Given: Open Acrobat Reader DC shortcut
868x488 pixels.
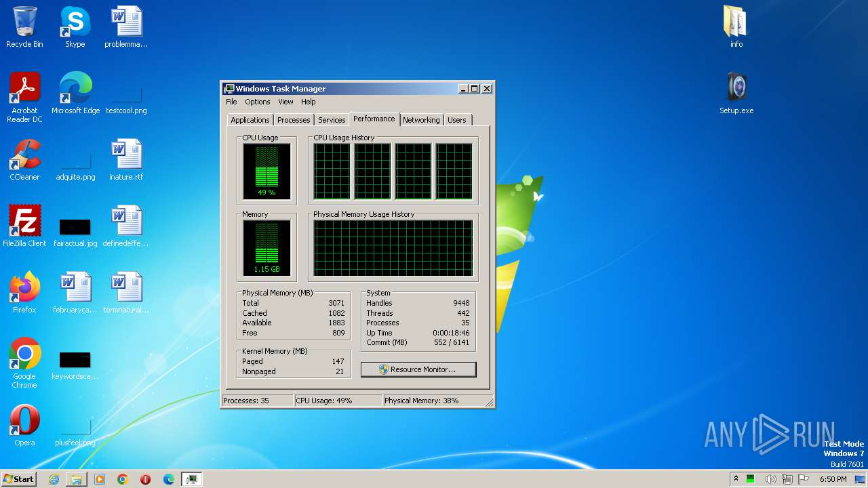Looking at the screenshot, I should pyautogui.click(x=24, y=98).
